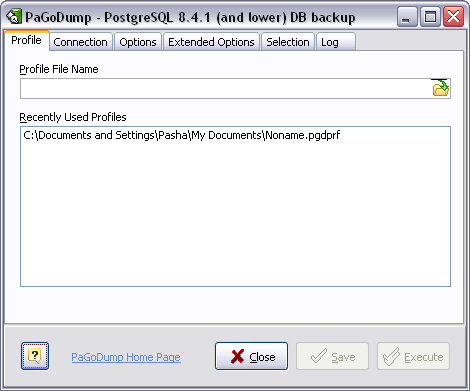Switch to the Connection tab

pos(80,42)
